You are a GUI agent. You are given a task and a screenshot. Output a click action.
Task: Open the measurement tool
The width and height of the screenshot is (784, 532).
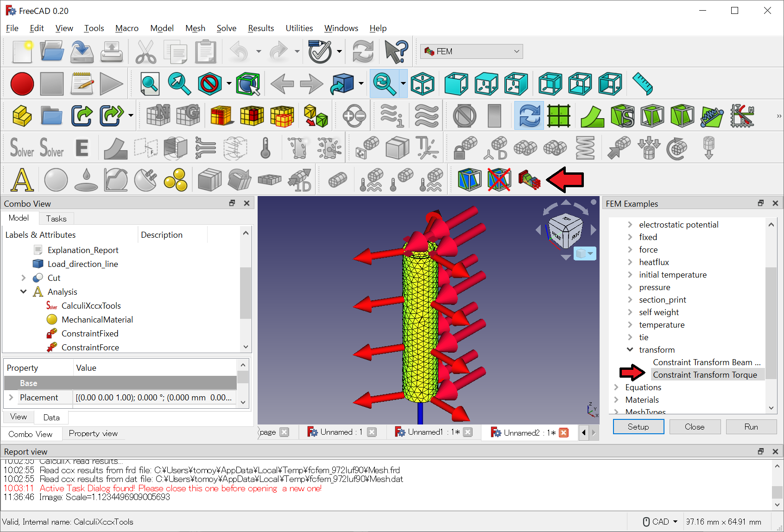642,84
